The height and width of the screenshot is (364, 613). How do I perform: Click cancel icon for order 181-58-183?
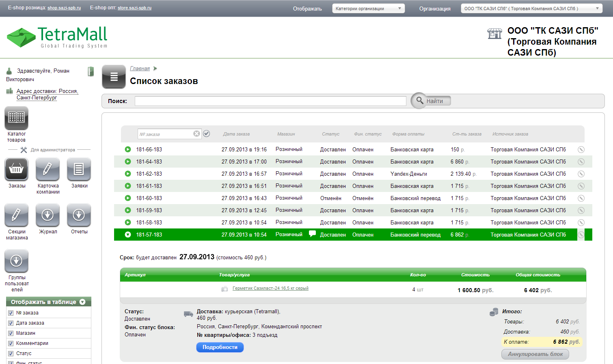point(581,222)
